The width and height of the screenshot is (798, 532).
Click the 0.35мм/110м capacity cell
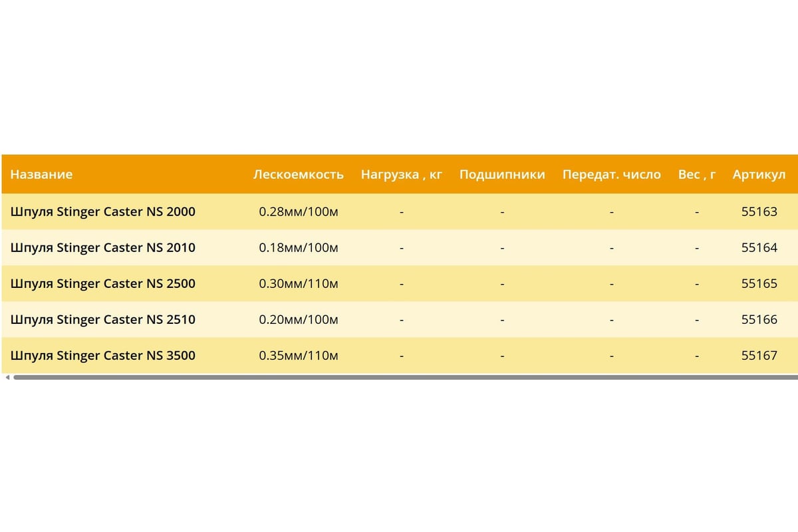299,356
